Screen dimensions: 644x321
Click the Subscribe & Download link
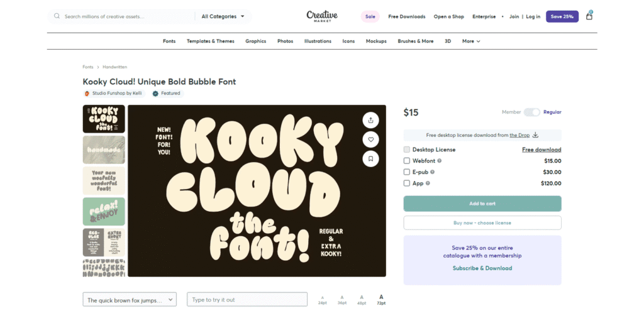coord(482,268)
